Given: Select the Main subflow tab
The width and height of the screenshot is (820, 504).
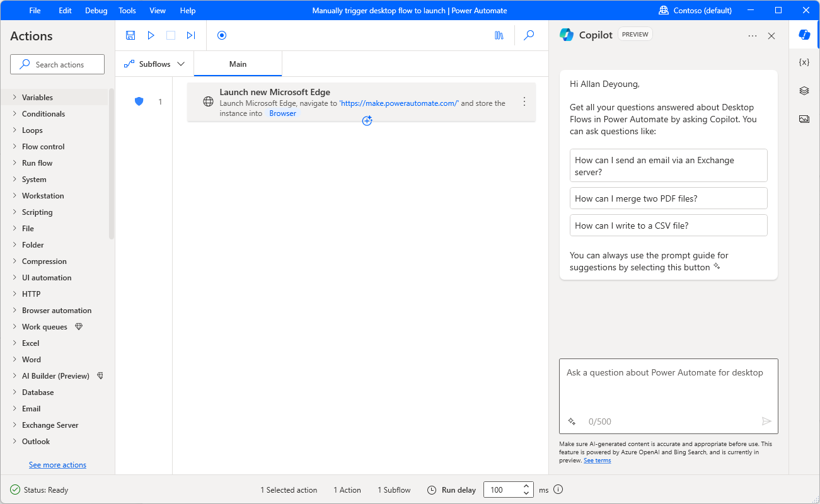Looking at the screenshot, I should click(238, 64).
